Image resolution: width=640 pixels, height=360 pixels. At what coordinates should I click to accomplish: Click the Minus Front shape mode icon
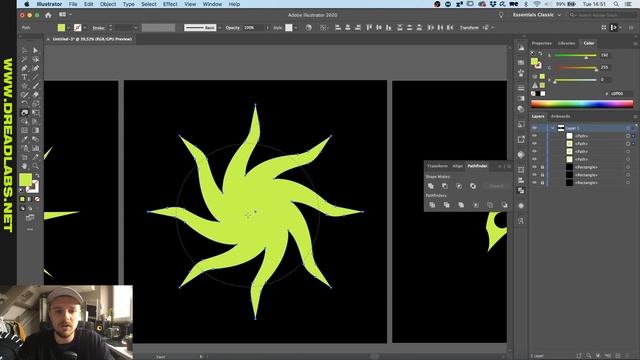[445, 186]
